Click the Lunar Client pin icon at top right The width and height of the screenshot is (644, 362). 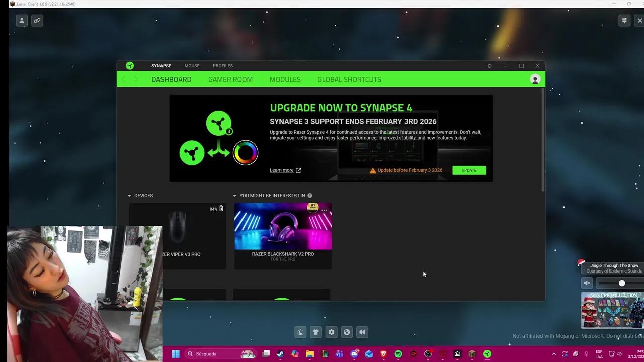624,21
